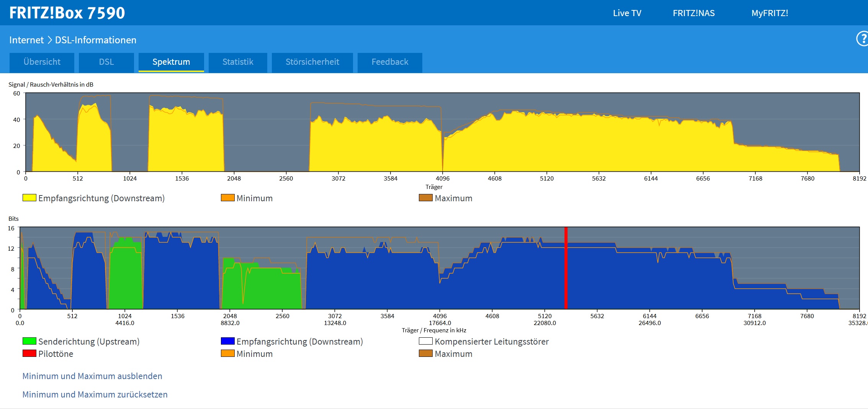
Task: Click green Senderichtung (Upstream) legend swatch
Action: (x=29, y=341)
